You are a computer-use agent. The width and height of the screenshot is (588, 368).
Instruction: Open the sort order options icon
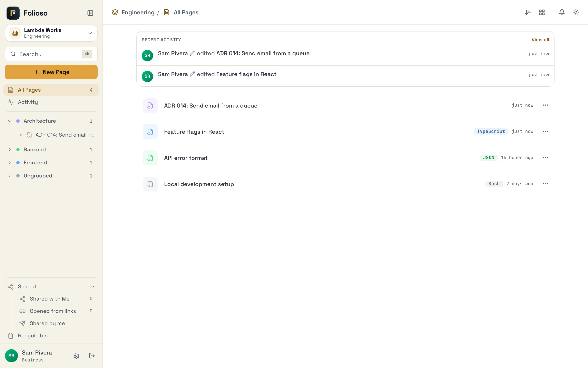tap(528, 12)
